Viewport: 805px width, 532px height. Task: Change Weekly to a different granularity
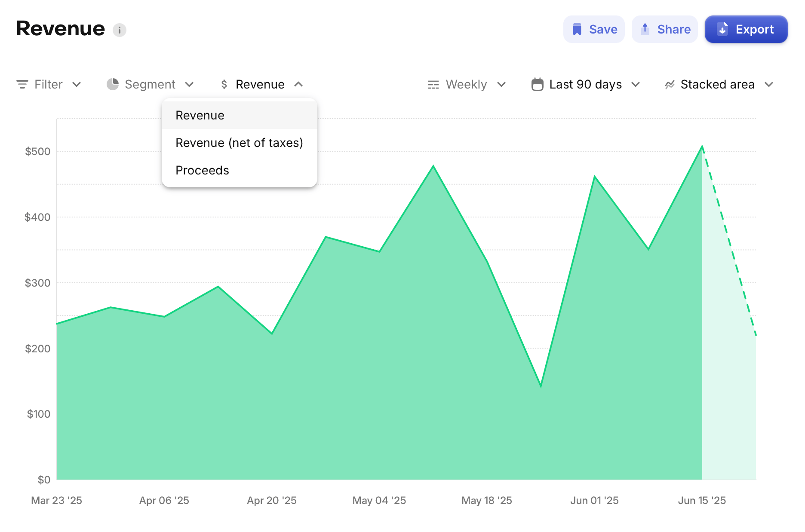tap(467, 84)
